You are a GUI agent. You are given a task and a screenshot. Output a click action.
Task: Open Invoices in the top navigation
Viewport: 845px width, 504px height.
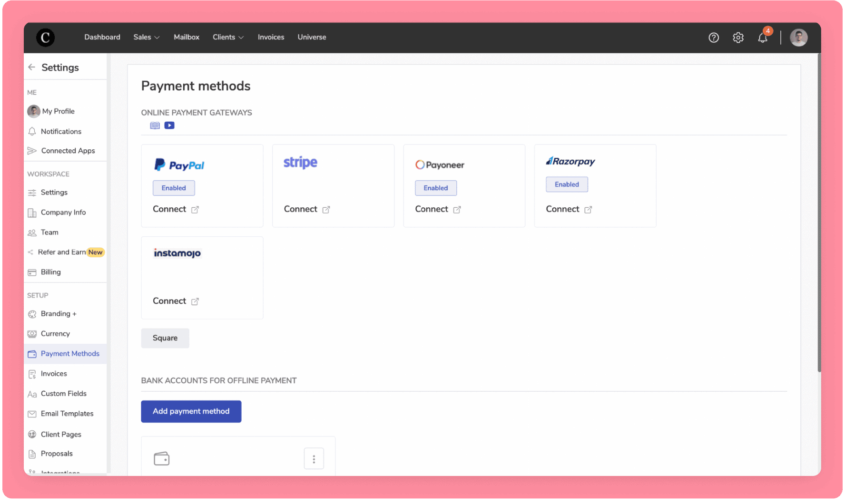pos(271,37)
